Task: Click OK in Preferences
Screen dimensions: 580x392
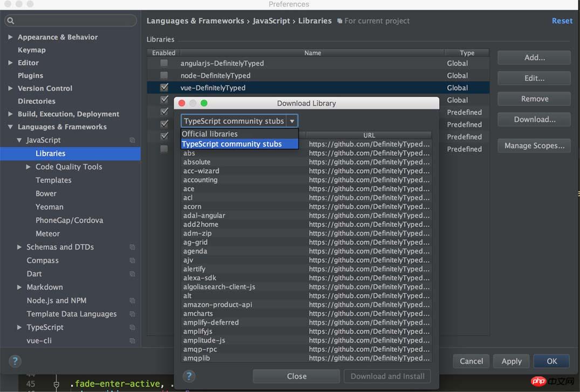Action: pyautogui.click(x=551, y=361)
